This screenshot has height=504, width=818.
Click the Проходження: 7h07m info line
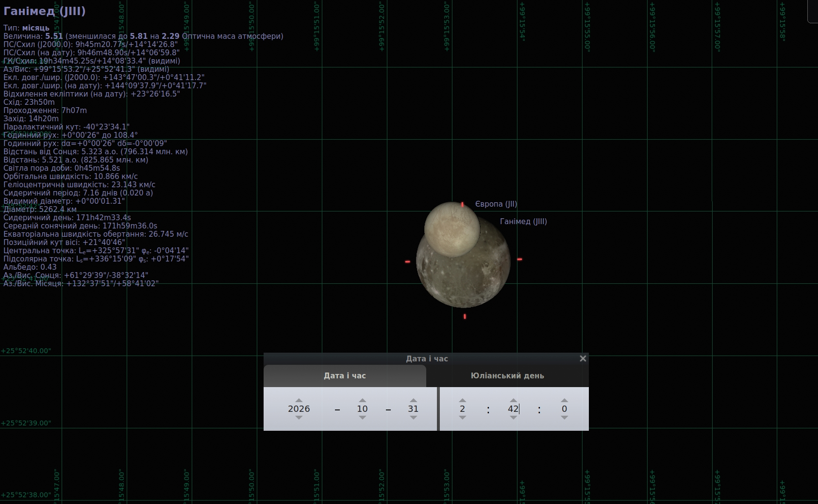[x=45, y=111]
